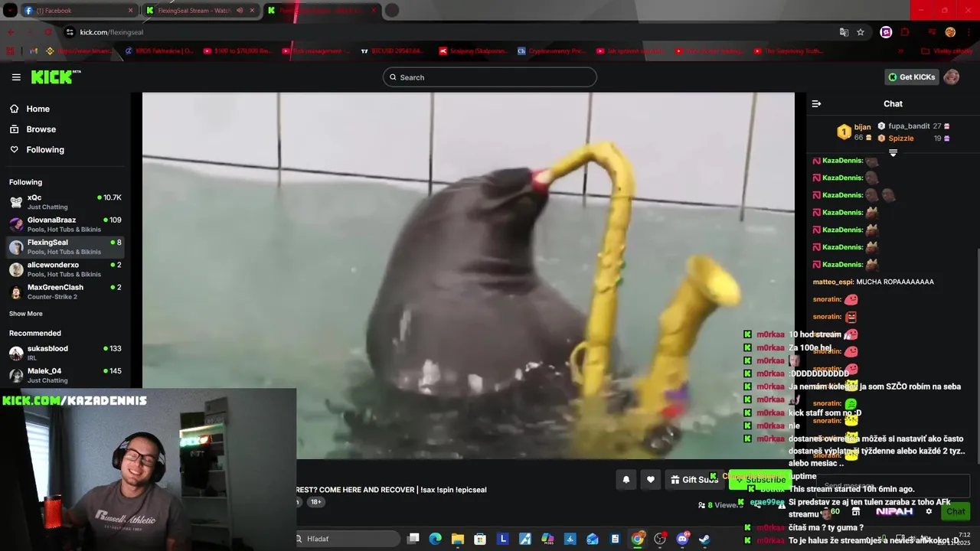The height and width of the screenshot is (551, 980).
Task: Select FlexingSeal channel in Following list
Action: coord(65,246)
